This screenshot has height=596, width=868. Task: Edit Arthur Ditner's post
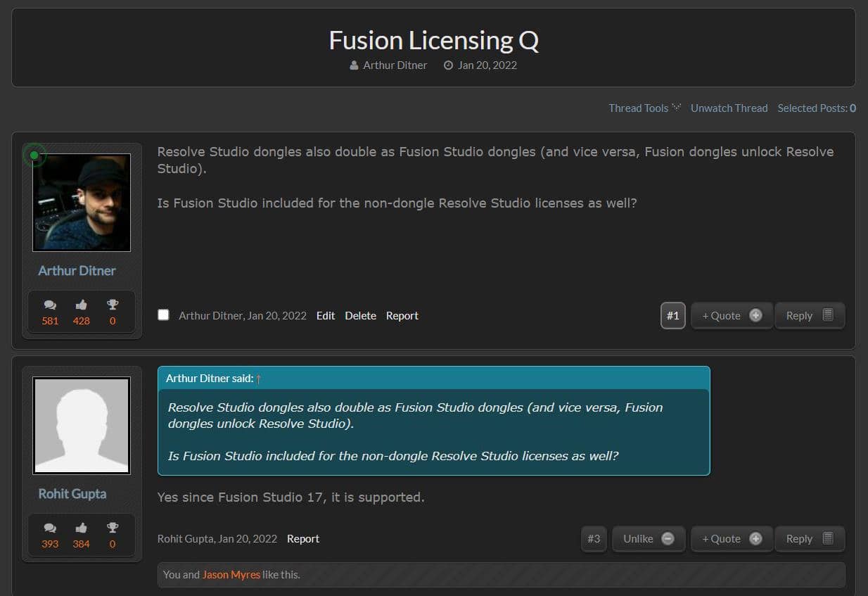tap(326, 315)
